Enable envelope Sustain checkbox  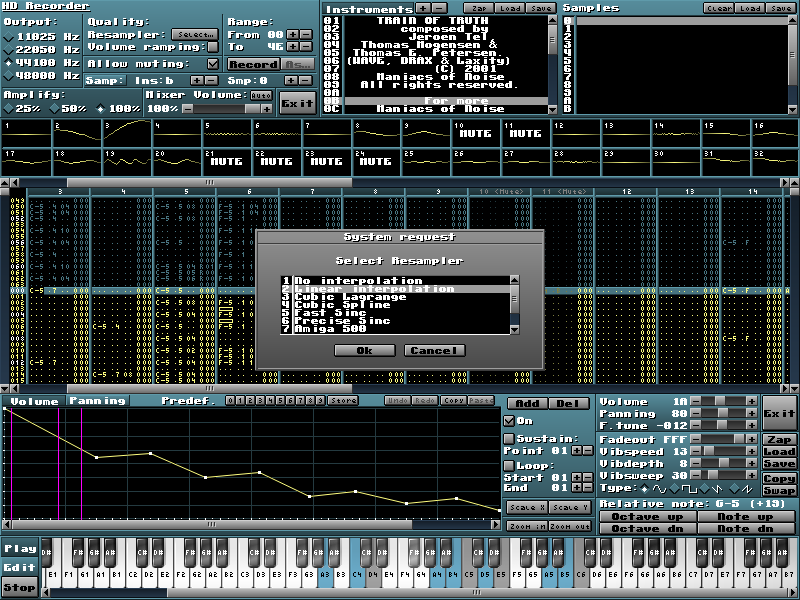pos(509,438)
